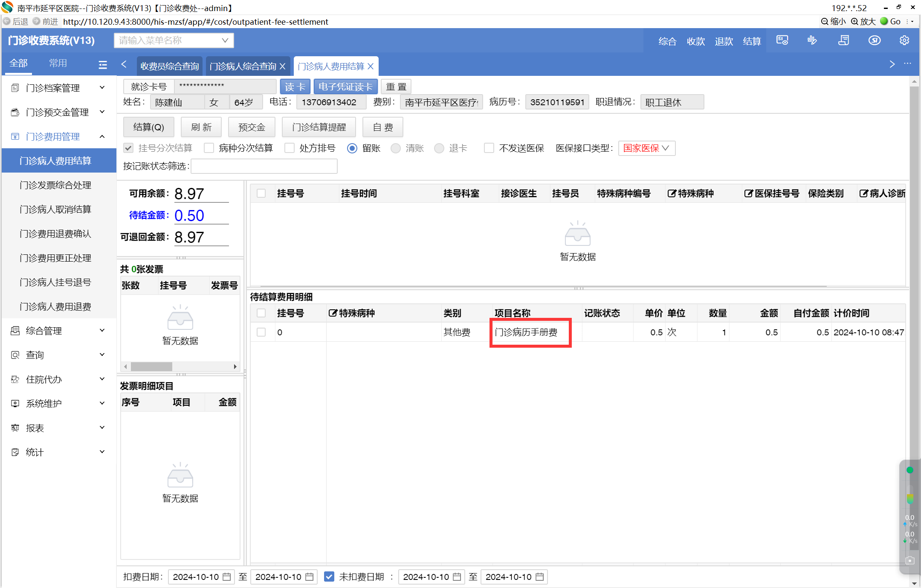This screenshot has width=921, height=588.
Task: Toggle sidebar collapse hamburger icon
Action: [103, 64]
